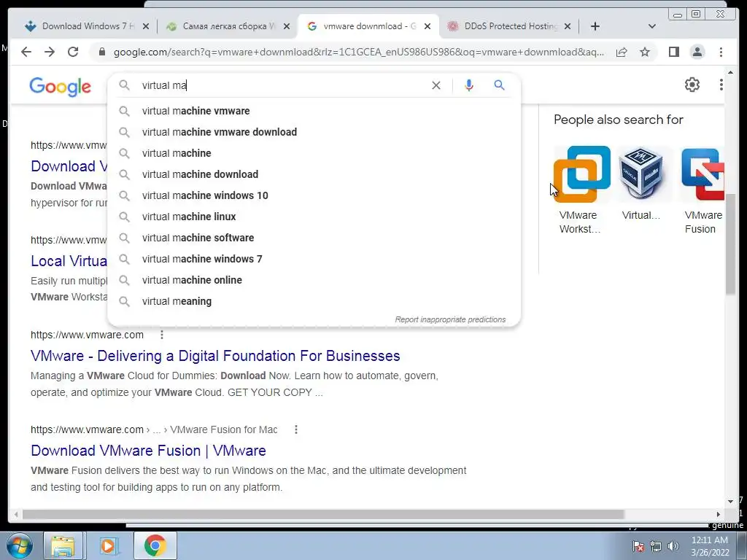Select virtual machine windows 7 suggestion
Screen dimensions: 747x560
[314, 259]
